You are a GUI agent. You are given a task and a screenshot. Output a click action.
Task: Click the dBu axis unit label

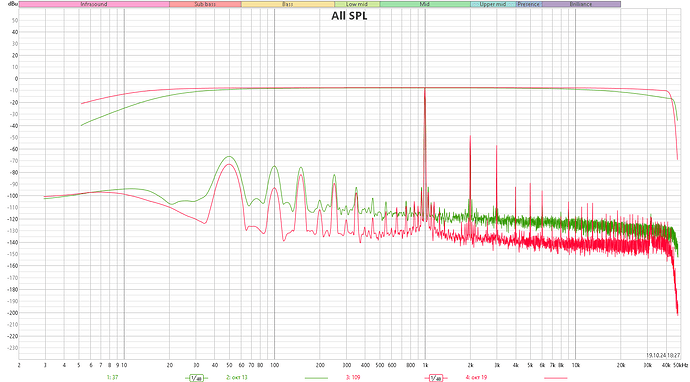tap(13, 4)
